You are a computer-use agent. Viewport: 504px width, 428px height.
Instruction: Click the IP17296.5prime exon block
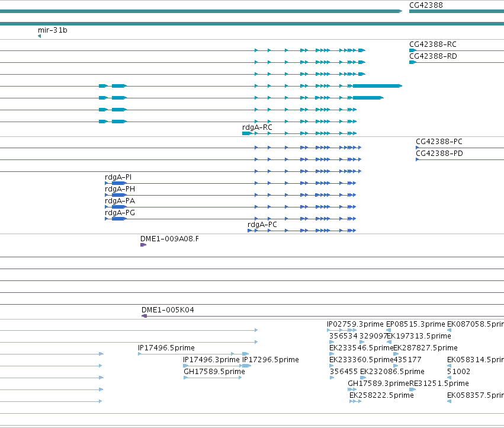point(246,366)
